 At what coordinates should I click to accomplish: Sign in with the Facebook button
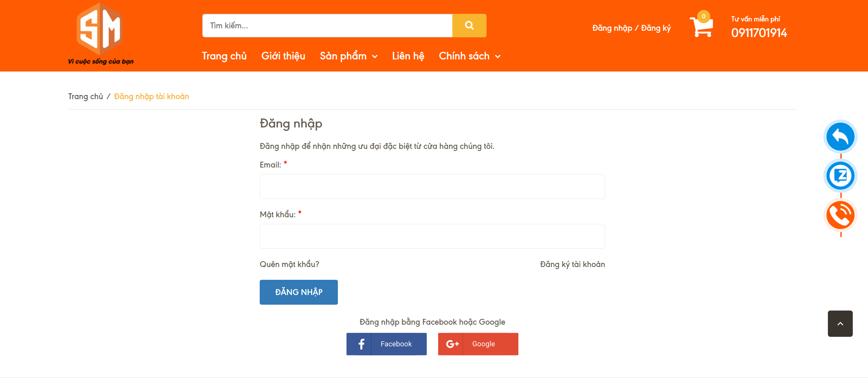pyautogui.click(x=386, y=344)
